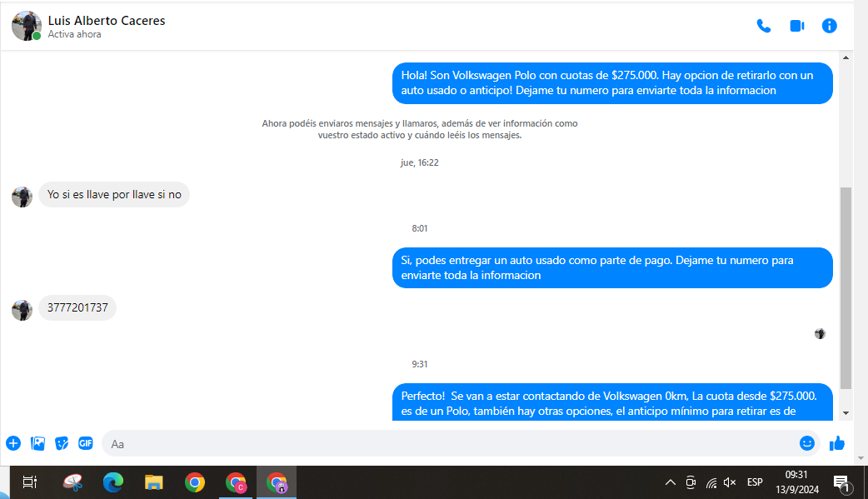
Task: Click the contact name Luis Alberto Caceres
Action: (107, 21)
